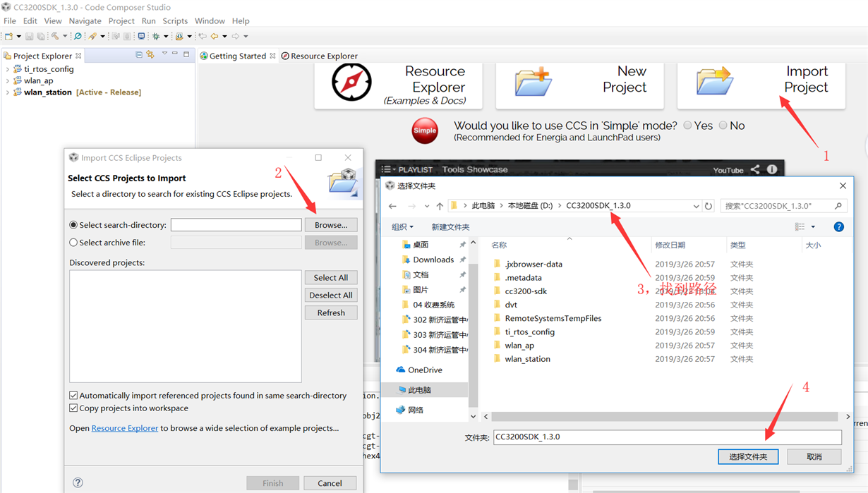
Task: Click the Deselect All button
Action: (331, 296)
